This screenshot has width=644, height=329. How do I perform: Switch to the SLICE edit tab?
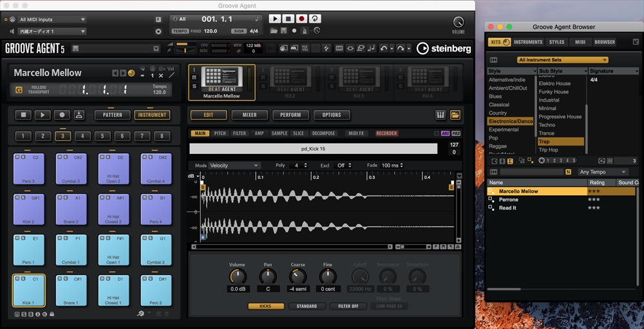point(299,133)
